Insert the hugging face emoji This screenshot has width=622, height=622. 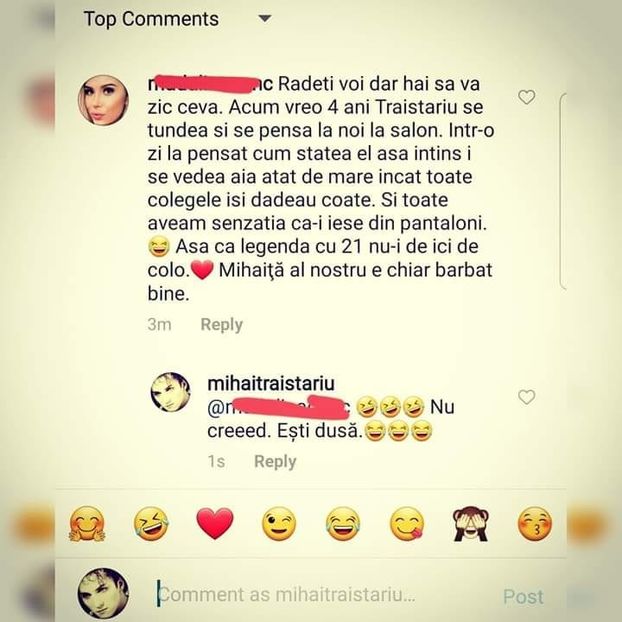(87, 524)
